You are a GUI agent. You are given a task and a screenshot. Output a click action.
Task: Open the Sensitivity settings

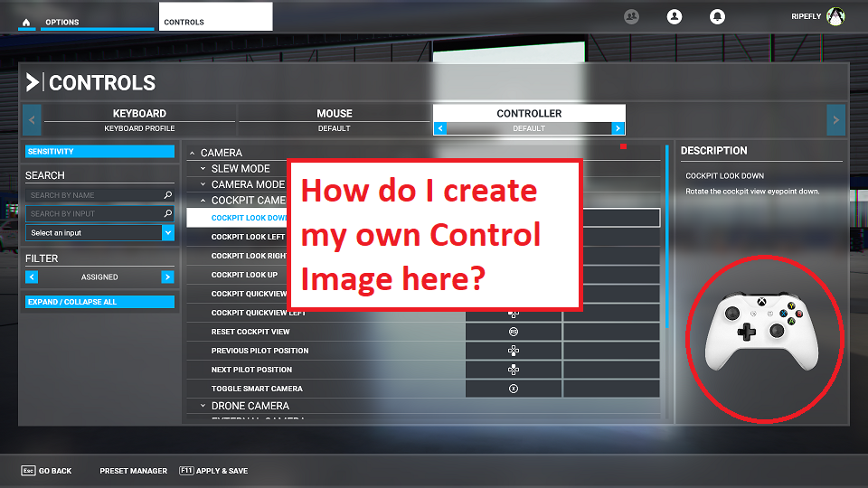99,151
